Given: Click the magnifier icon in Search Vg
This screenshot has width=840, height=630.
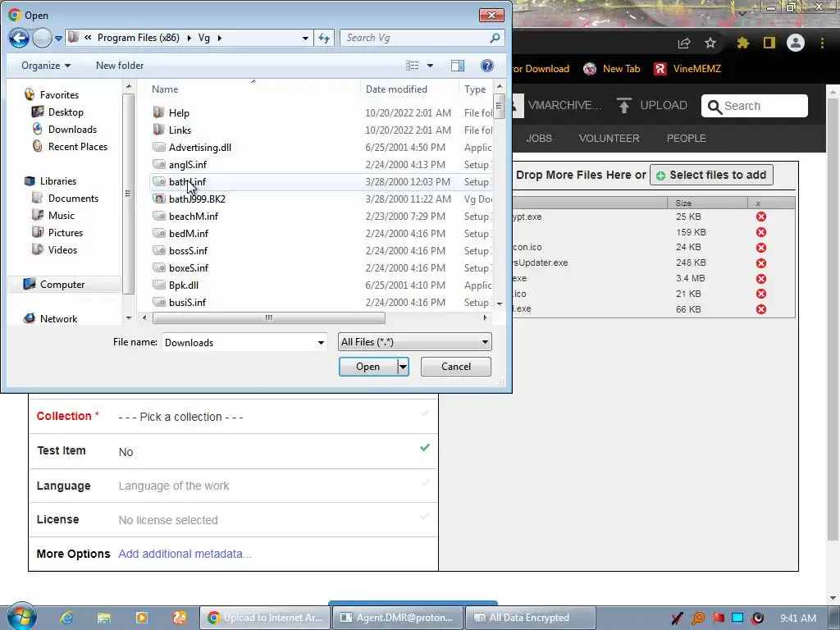Looking at the screenshot, I should coord(495,38).
